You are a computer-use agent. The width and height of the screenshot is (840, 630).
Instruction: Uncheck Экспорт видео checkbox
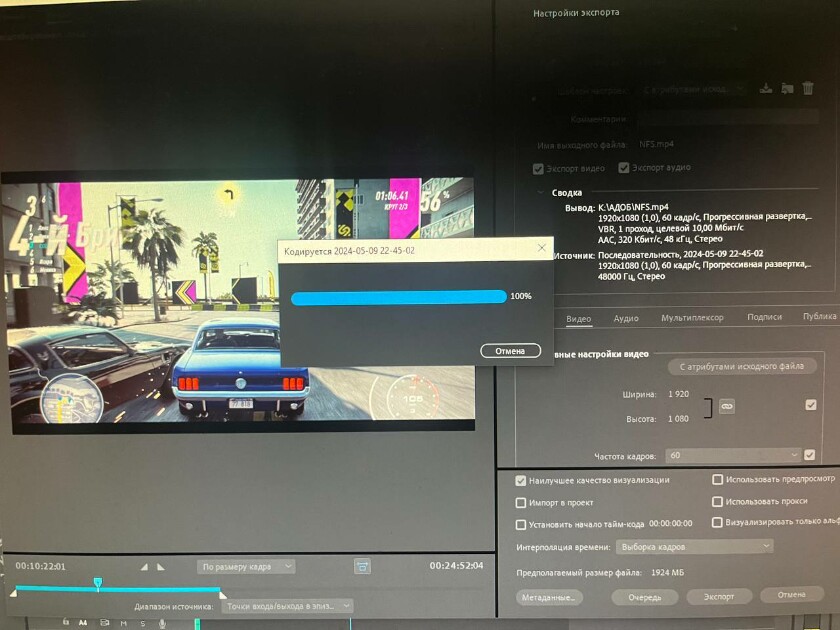point(538,169)
